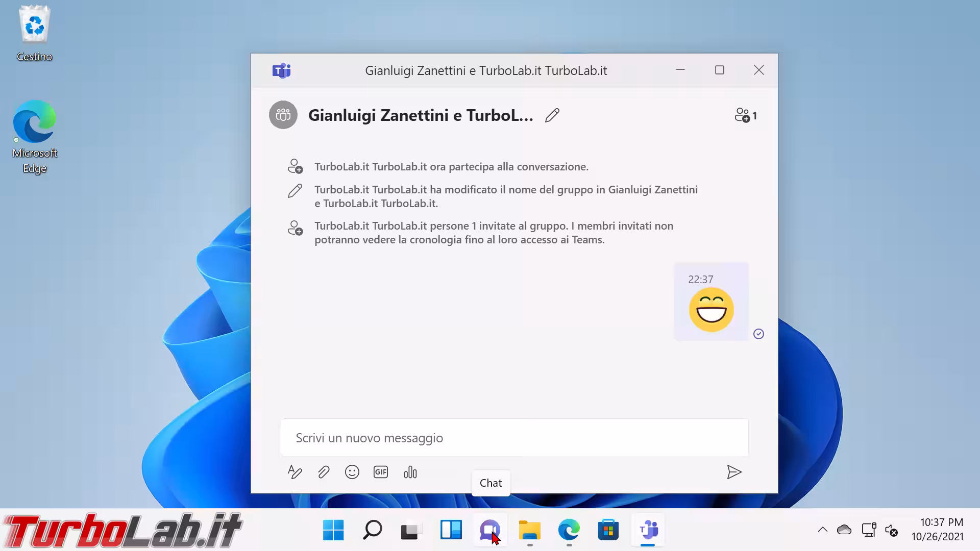The height and width of the screenshot is (551, 980).
Task: Click the group avatar at the top
Action: coord(283,115)
